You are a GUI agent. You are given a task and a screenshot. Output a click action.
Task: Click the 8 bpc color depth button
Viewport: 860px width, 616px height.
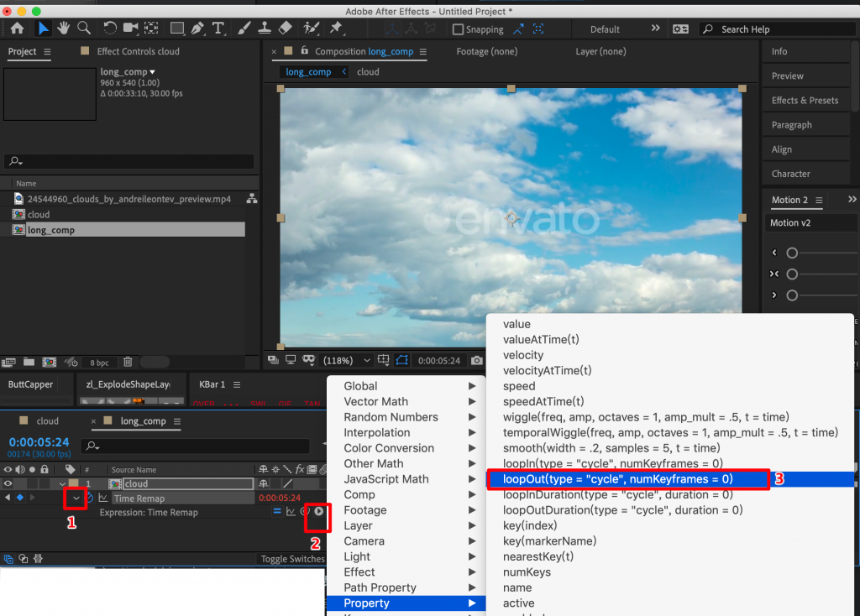[99, 363]
